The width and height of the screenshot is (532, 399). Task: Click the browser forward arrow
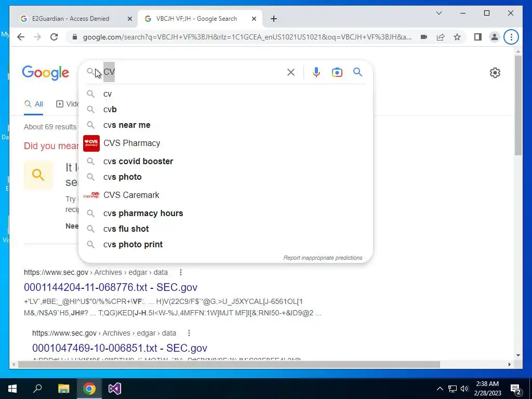pyautogui.click(x=37, y=37)
